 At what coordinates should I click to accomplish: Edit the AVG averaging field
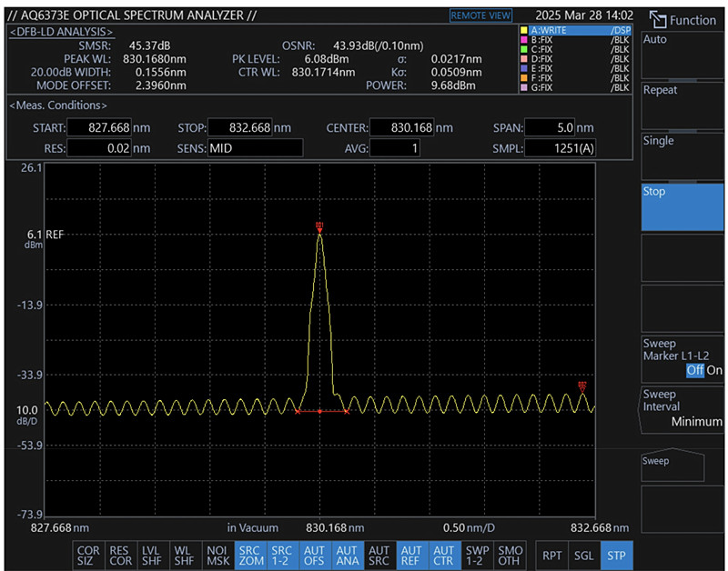395,148
